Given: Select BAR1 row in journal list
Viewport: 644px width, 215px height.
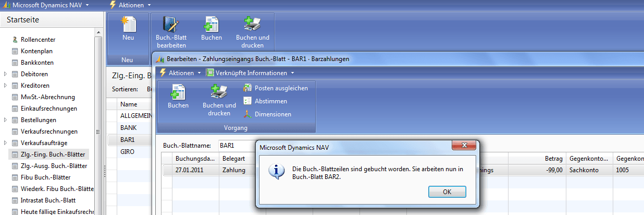Looking at the screenshot, I should 128,140.
